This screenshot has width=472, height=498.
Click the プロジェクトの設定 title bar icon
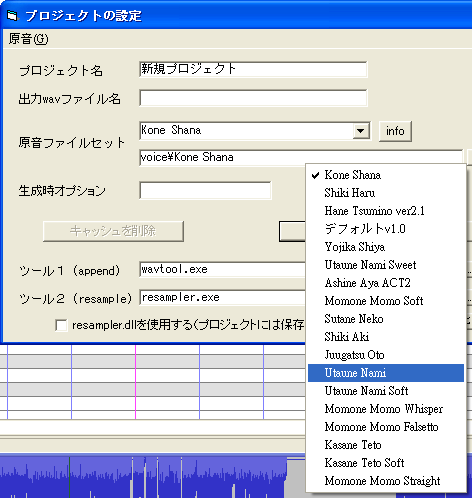(12, 15)
